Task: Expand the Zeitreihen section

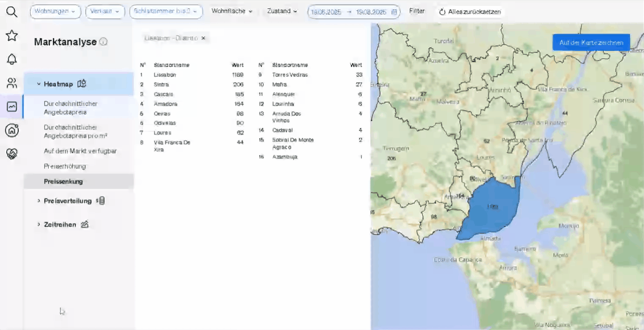Action: coord(60,225)
